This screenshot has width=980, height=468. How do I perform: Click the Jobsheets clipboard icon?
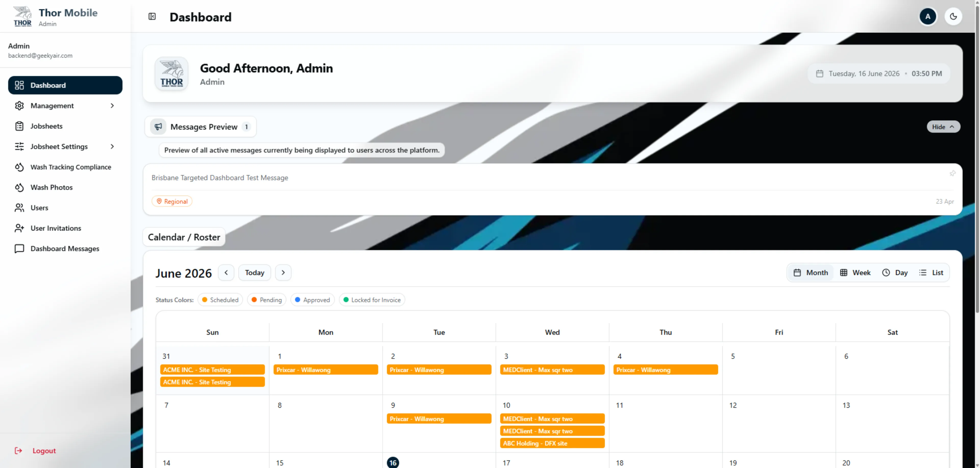[x=19, y=126]
